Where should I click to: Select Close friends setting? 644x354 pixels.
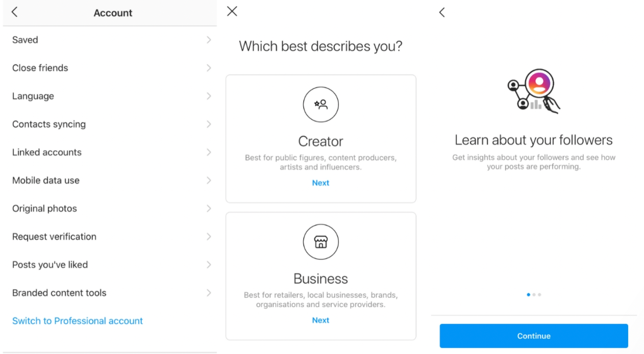click(110, 68)
